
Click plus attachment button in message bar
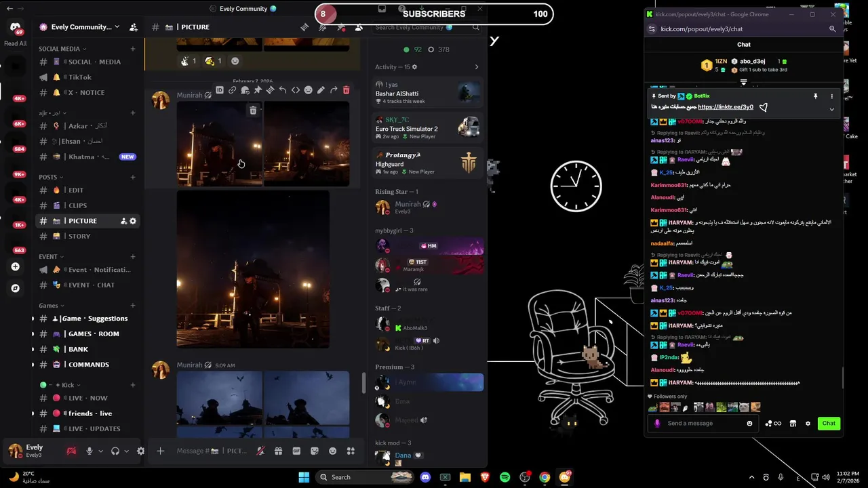coord(161,451)
